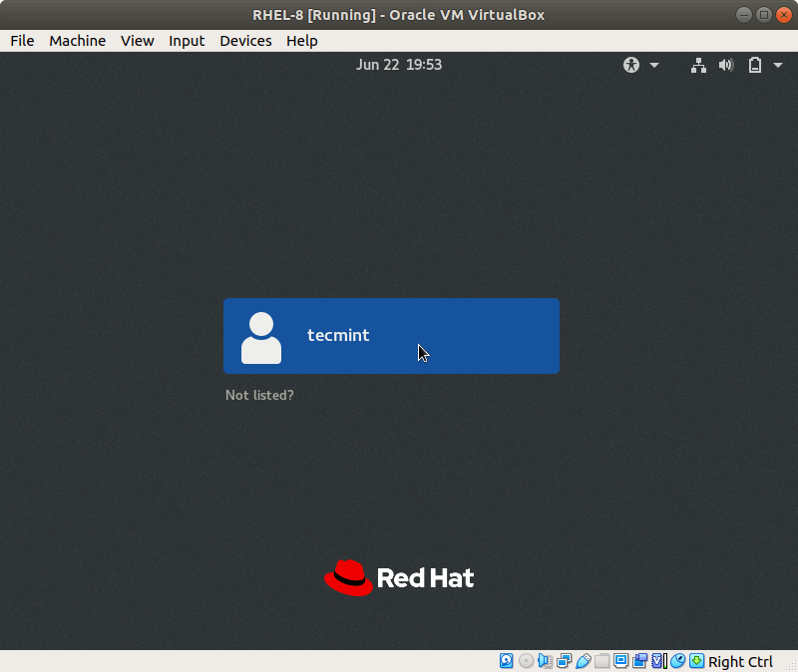
Task: Click the battery icon in top bar
Action: click(754, 65)
